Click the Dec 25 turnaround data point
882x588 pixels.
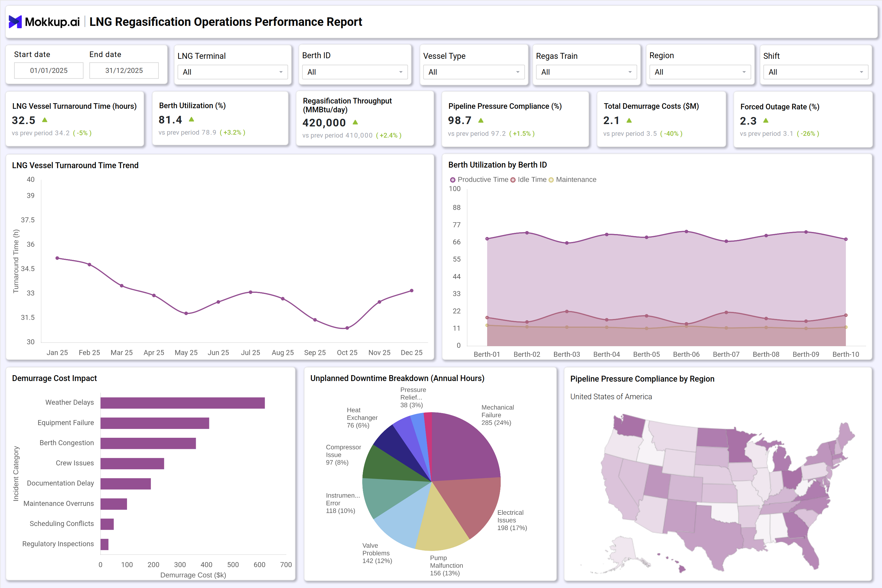coord(412,291)
